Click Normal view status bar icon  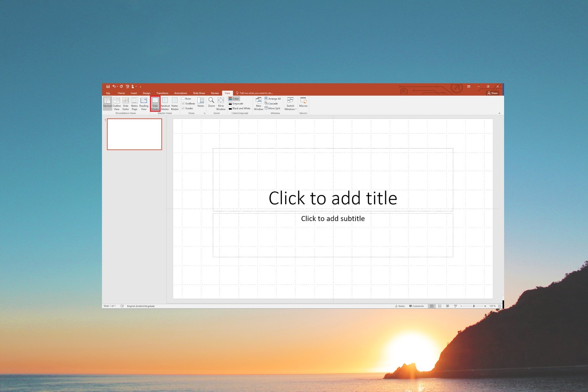tap(432, 306)
